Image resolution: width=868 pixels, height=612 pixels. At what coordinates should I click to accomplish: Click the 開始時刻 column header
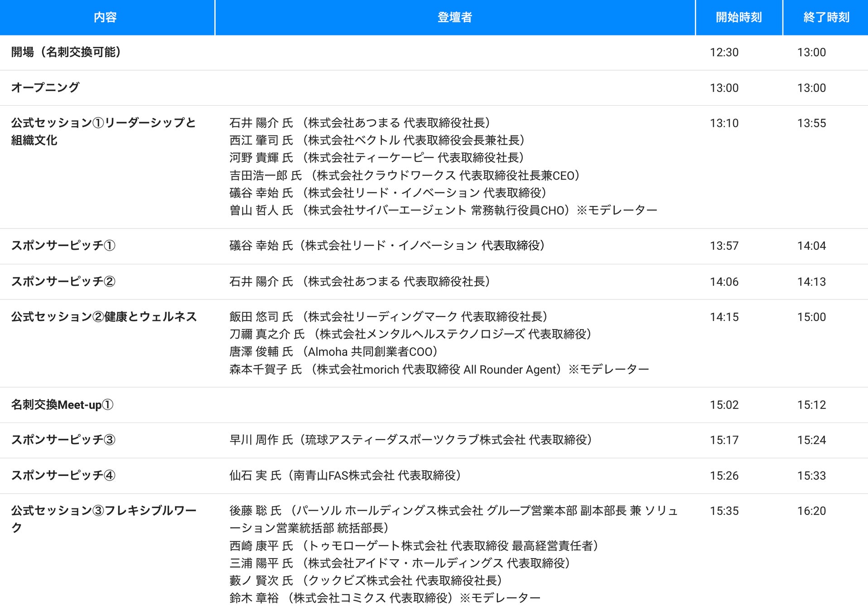coord(739,17)
